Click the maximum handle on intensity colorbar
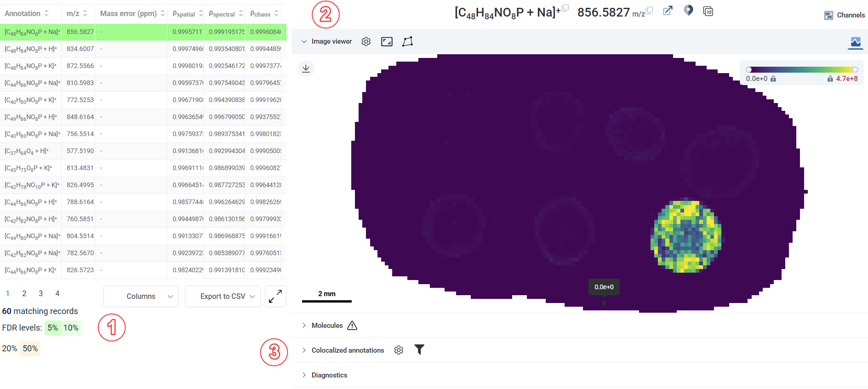The width and height of the screenshot is (868, 389). [855, 70]
